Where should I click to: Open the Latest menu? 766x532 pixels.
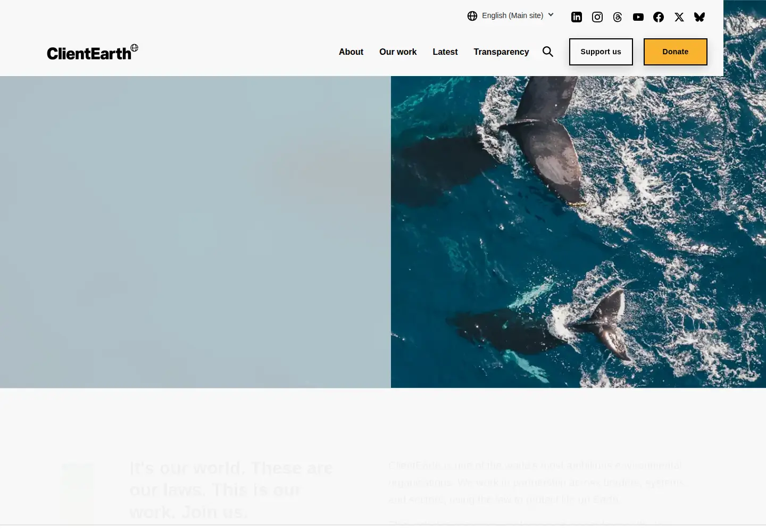point(445,52)
